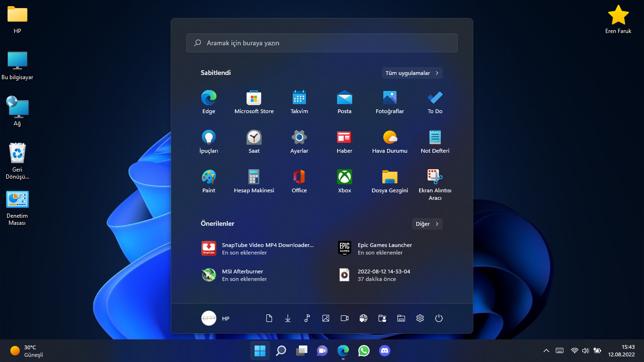This screenshot has height=362, width=644.
Task: Select Denetim Masası desktop icon
Action: point(17,208)
